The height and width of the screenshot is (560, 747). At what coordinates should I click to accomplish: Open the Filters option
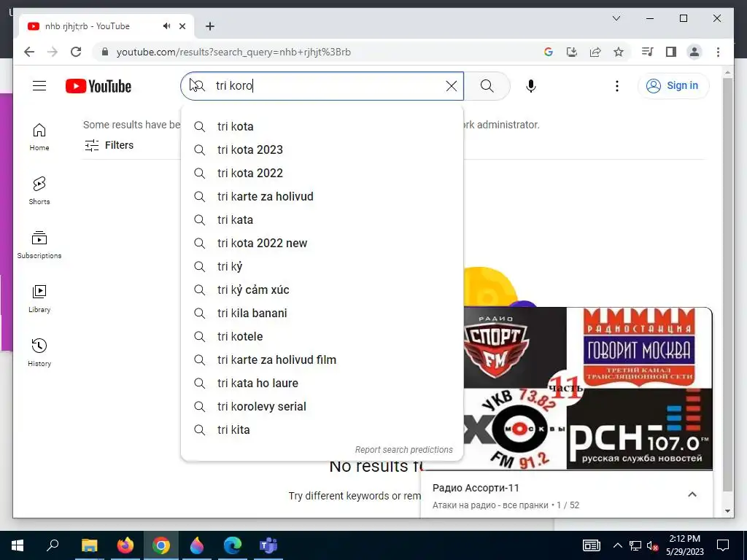[x=109, y=145]
